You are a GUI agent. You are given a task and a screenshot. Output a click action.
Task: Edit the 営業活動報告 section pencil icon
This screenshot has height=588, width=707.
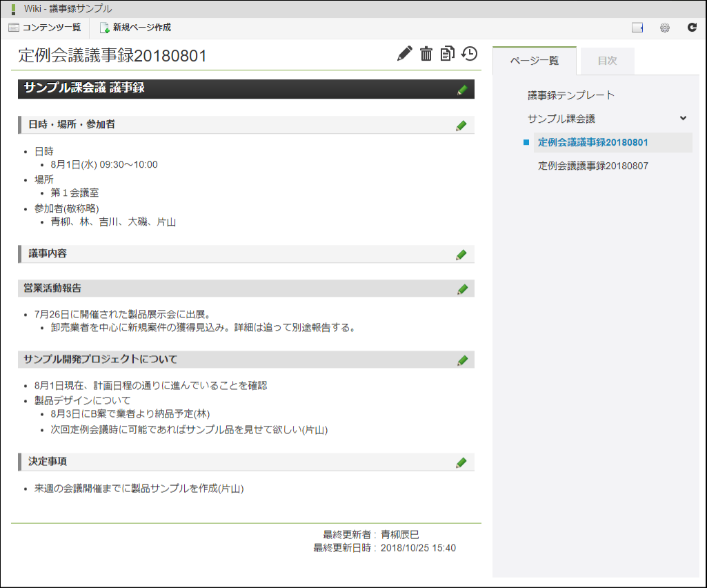tap(462, 288)
